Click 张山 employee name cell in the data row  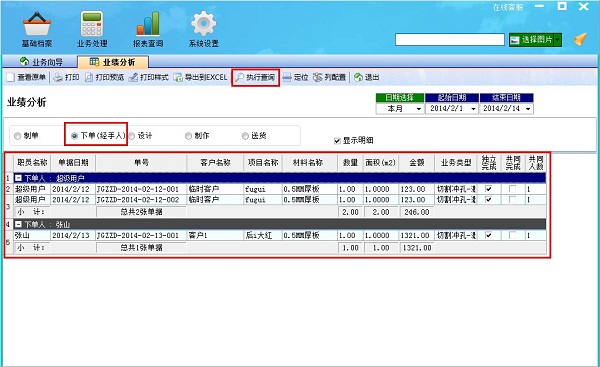[32, 235]
